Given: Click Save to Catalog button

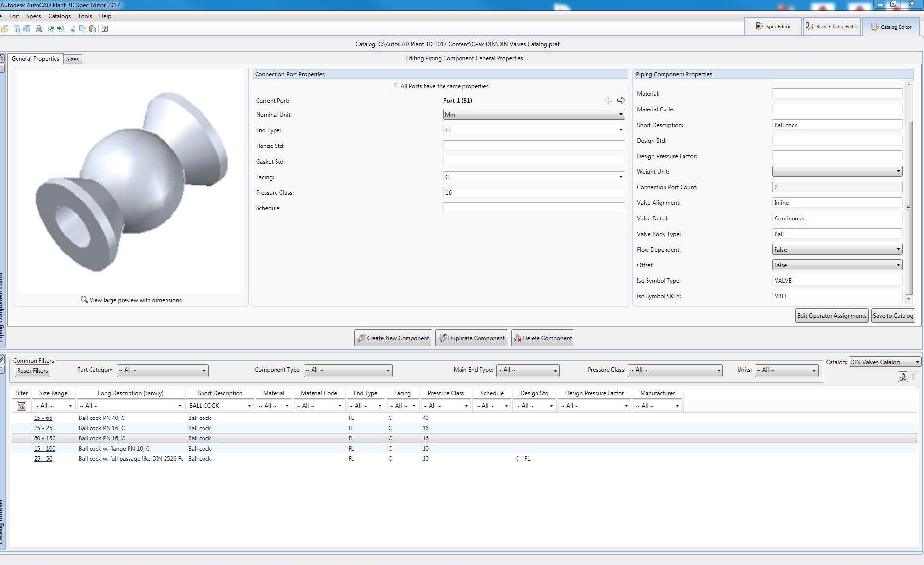Looking at the screenshot, I should [893, 316].
